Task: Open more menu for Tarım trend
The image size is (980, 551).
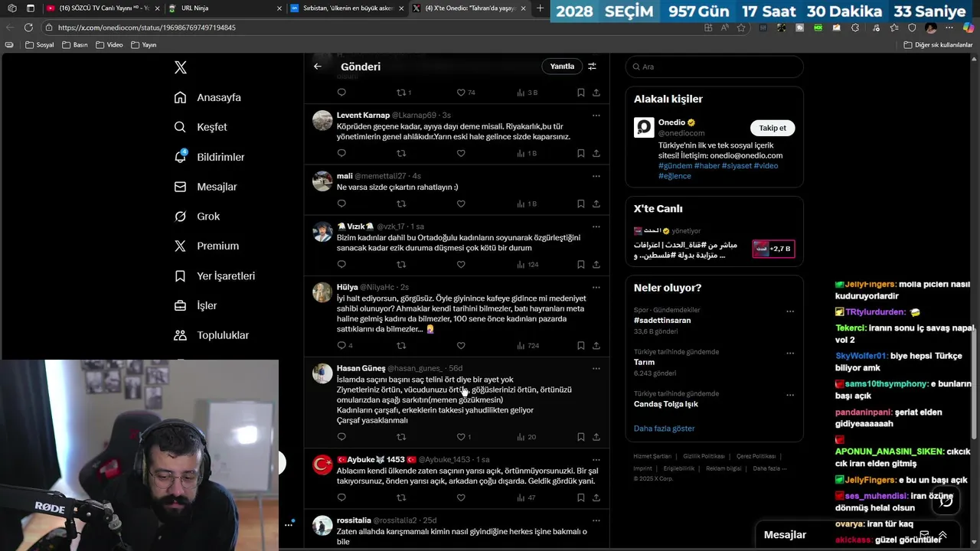Action: point(790,354)
